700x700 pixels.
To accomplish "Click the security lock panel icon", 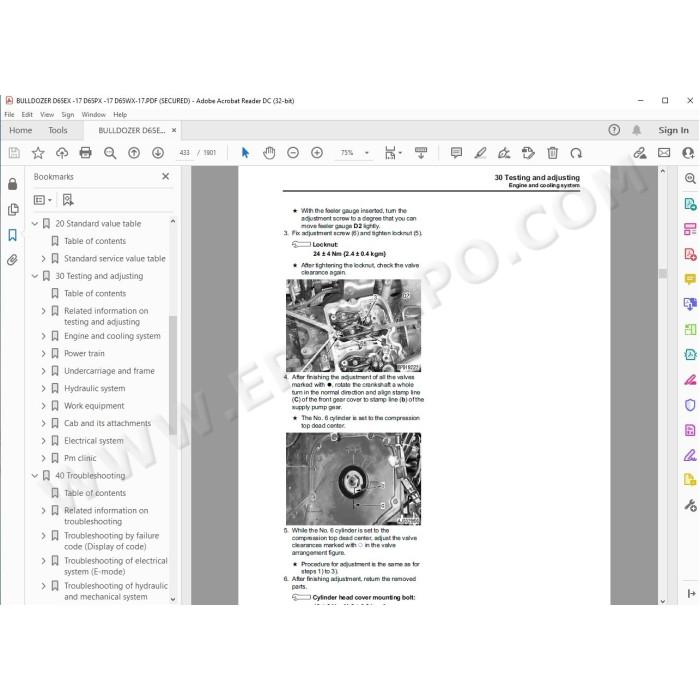I will point(12,184).
